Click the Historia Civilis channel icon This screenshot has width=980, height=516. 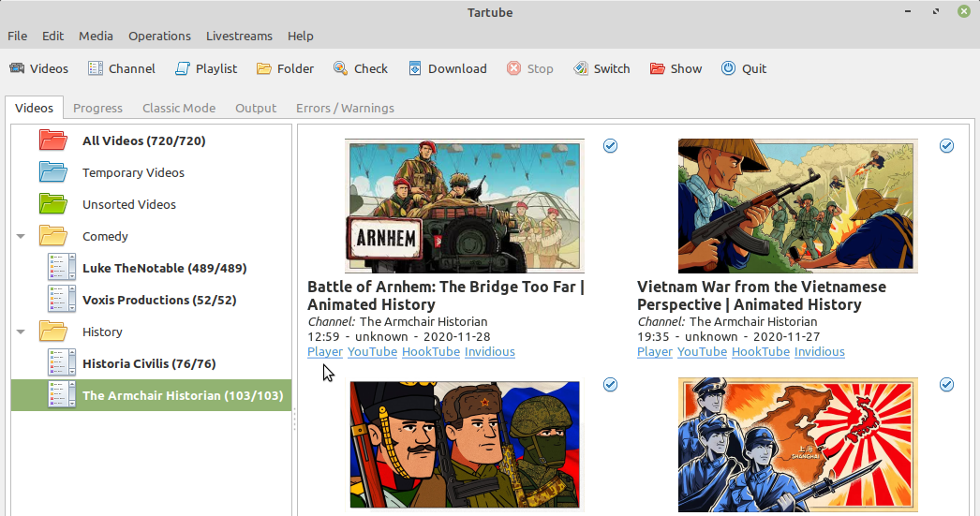pyautogui.click(x=62, y=363)
